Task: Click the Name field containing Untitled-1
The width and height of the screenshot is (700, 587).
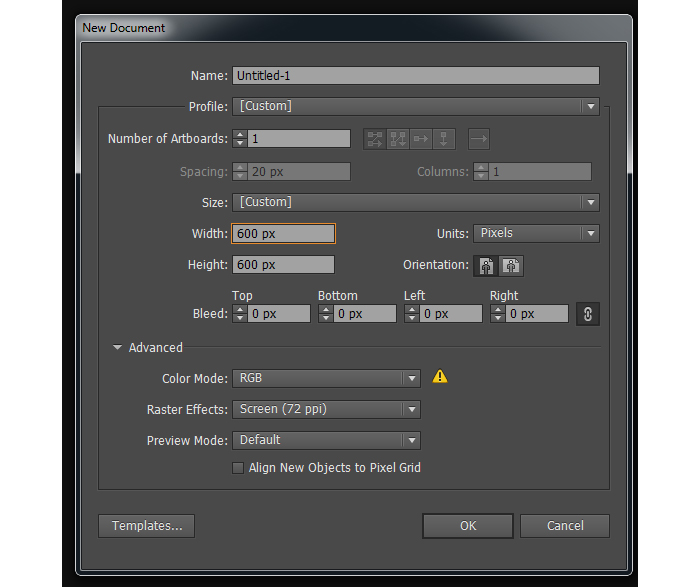Action: tap(415, 76)
